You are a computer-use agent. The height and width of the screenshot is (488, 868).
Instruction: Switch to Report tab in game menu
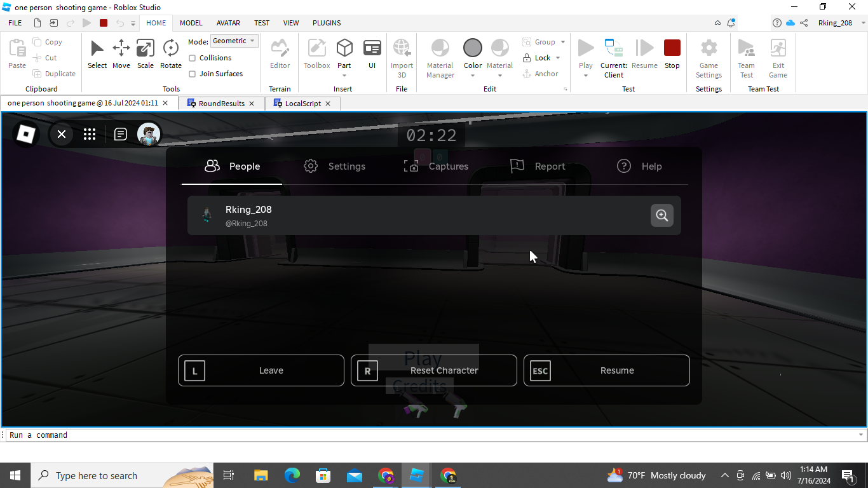pyautogui.click(x=538, y=166)
